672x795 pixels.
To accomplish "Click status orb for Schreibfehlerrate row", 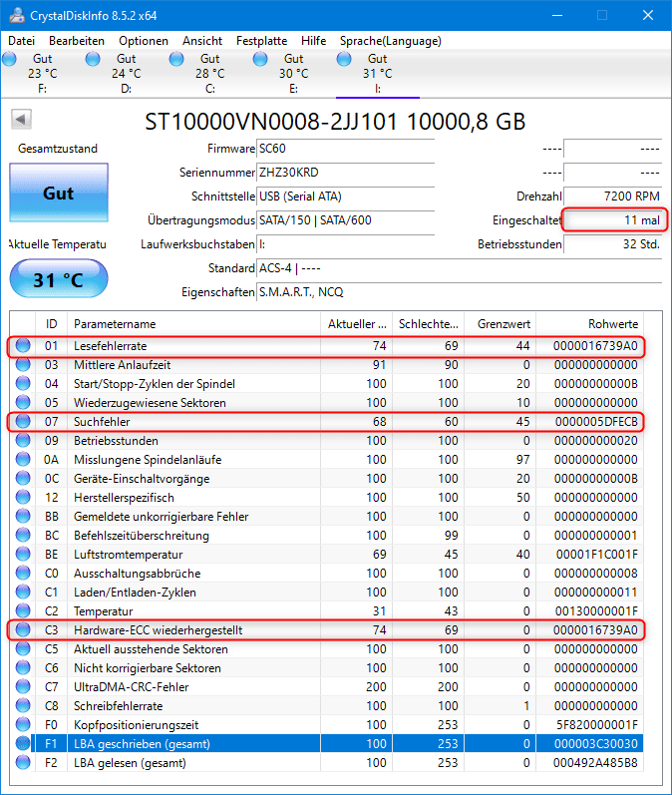I will coord(23,706).
